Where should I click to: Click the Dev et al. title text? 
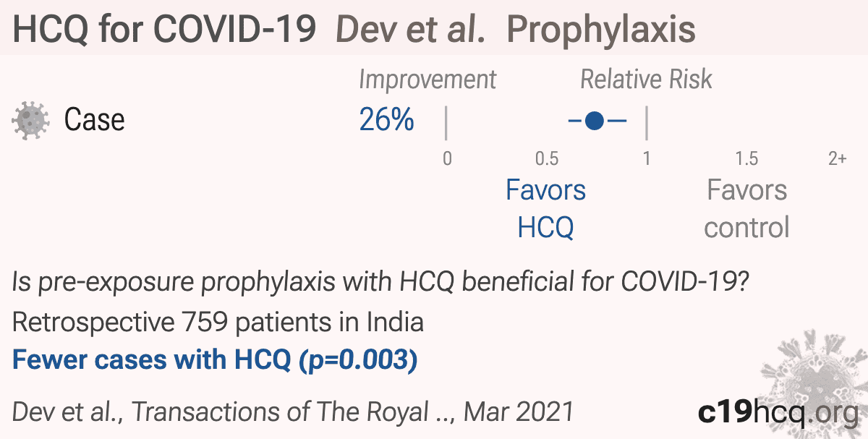(411, 30)
